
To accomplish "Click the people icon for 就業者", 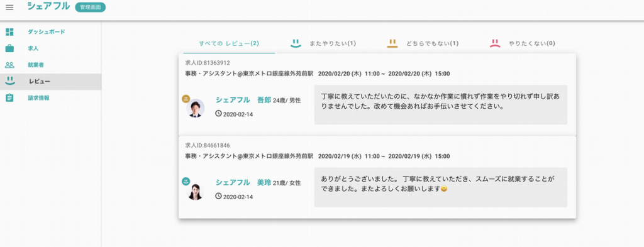I will coord(9,65).
